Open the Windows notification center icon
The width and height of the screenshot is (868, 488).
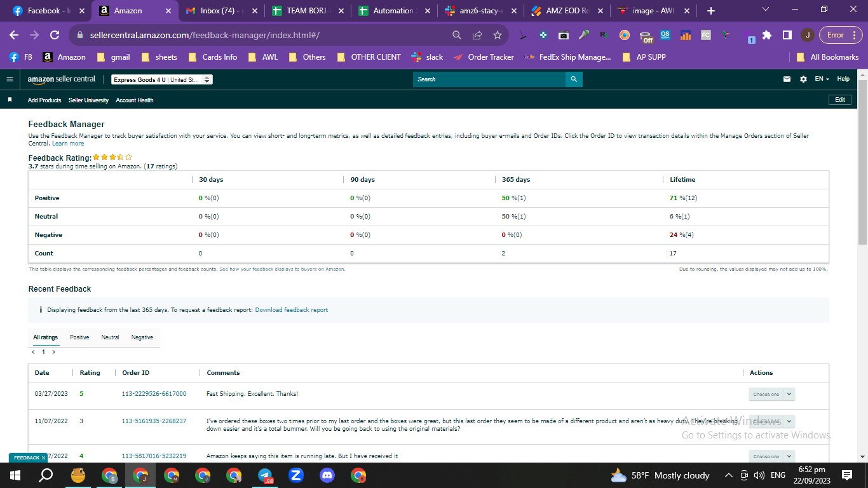[x=846, y=475]
